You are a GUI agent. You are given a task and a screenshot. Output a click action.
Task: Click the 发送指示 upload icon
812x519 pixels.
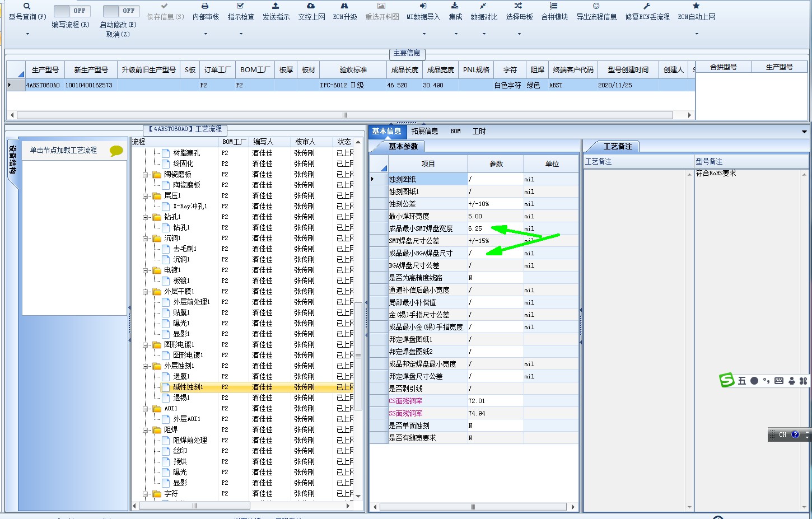pyautogui.click(x=276, y=6)
